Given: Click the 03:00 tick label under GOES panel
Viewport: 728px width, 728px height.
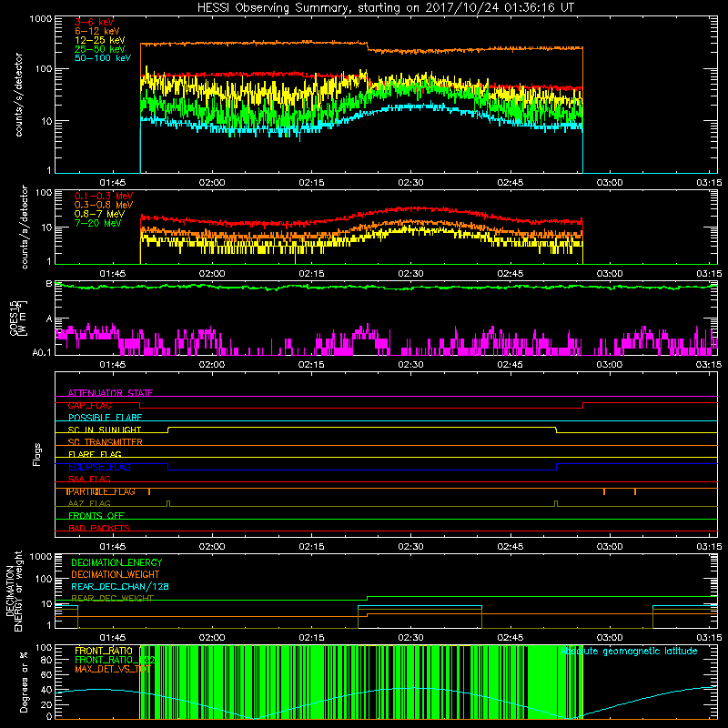Looking at the screenshot, I should pyautogui.click(x=609, y=365).
